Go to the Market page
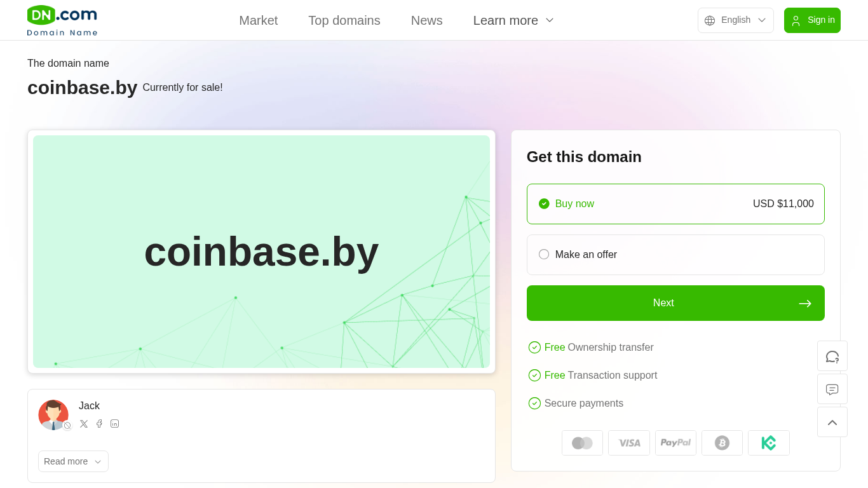Image resolution: width=868 pixels, height=488 pixels. (x=258, y=20)
